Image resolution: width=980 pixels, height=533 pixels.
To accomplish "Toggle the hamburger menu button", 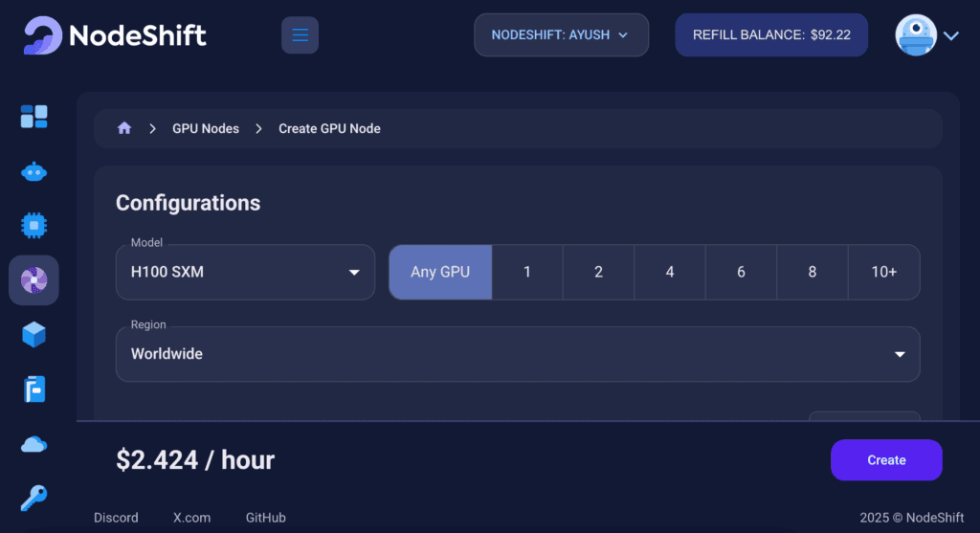I will click(x=300, y=35).
